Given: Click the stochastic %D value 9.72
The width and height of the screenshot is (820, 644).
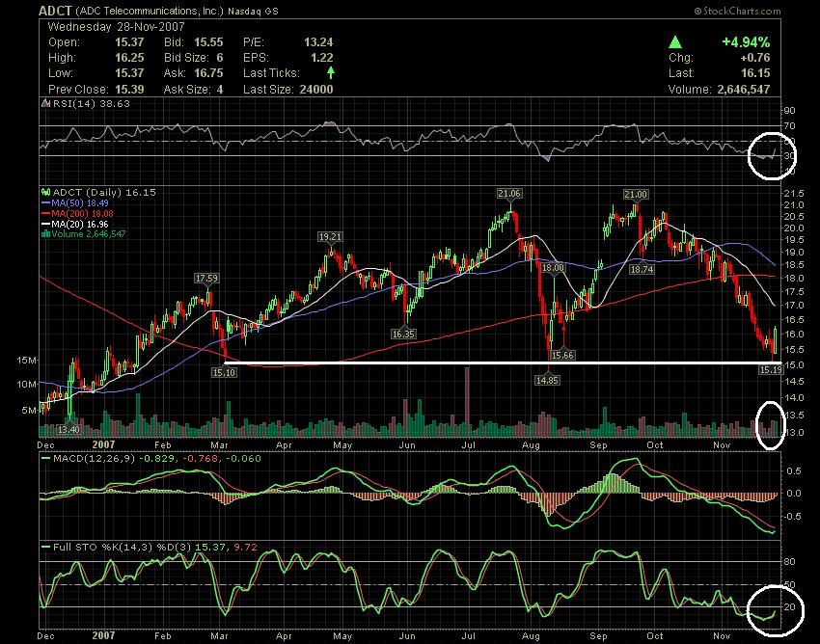Looking at the screenshot, I should [x=246, y=548].
